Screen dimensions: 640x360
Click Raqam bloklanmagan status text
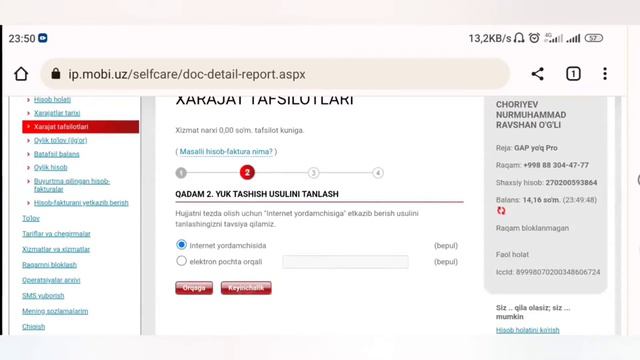(532, 228)
